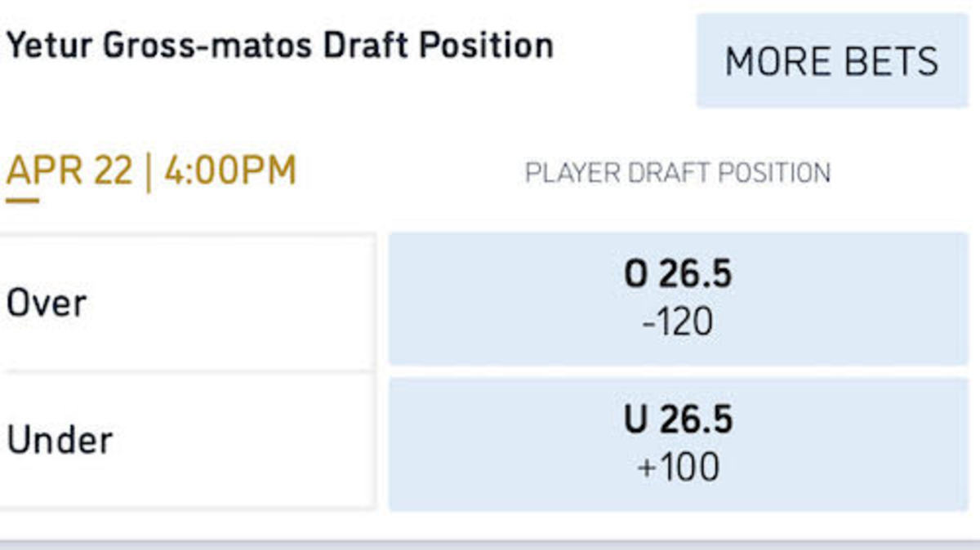
Task: Select the U 26.5 under bet
Action: [678, 444]
